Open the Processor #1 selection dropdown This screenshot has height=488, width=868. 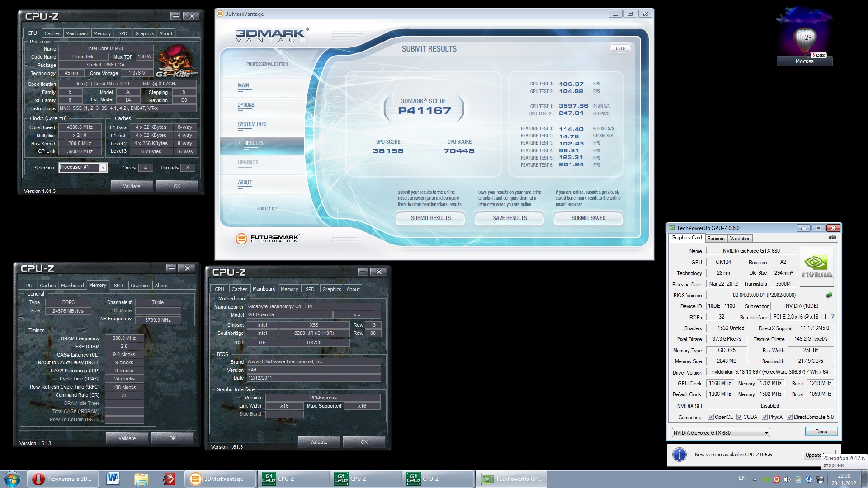pos(83,167)
